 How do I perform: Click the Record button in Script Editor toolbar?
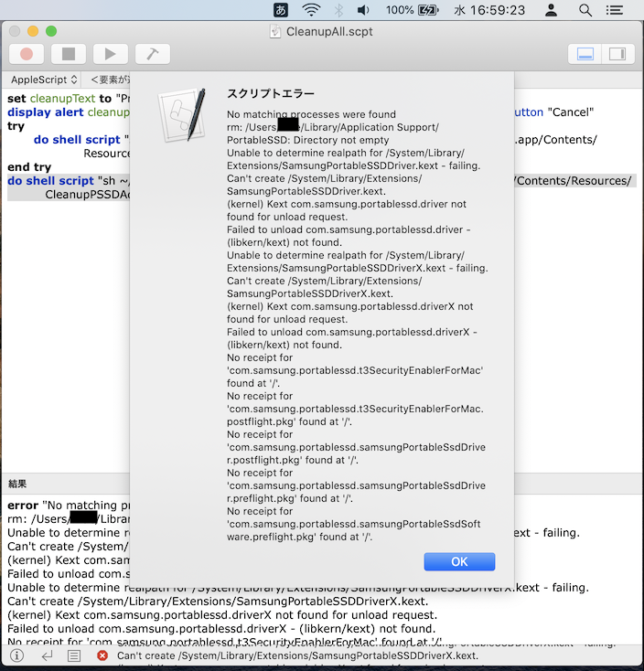coord(27,54)
